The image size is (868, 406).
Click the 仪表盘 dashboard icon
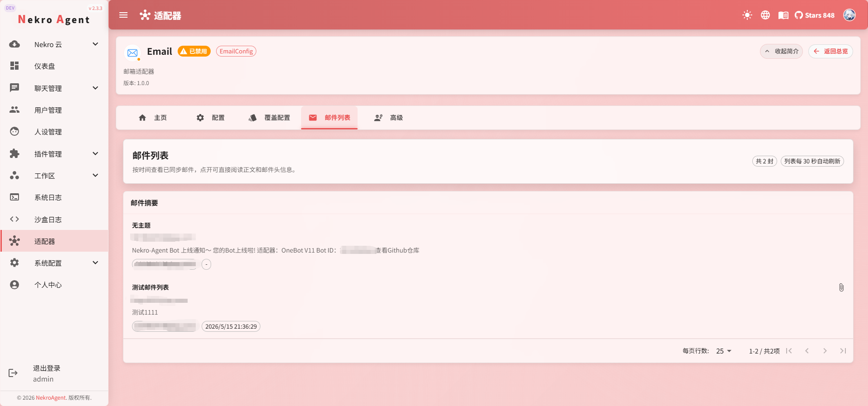14,66
